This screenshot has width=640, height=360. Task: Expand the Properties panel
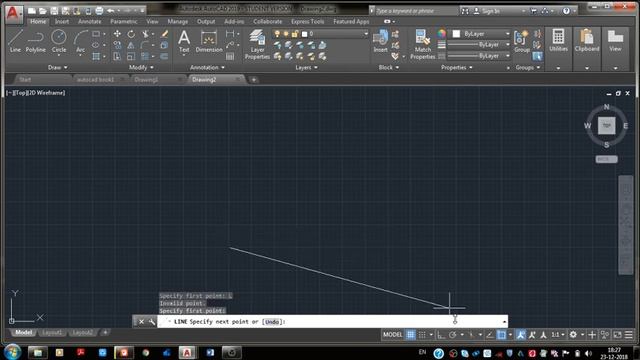pos(456,67)
